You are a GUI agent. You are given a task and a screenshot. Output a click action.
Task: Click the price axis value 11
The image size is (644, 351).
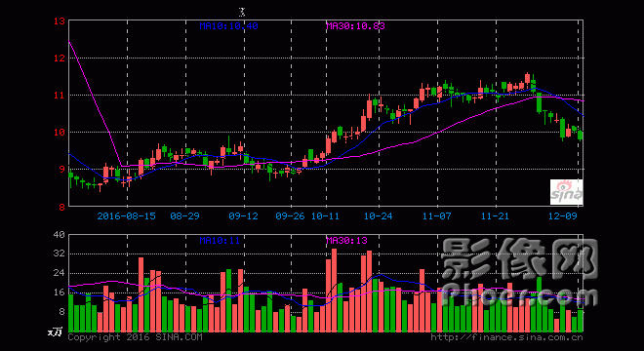click(x=60, y=96)
